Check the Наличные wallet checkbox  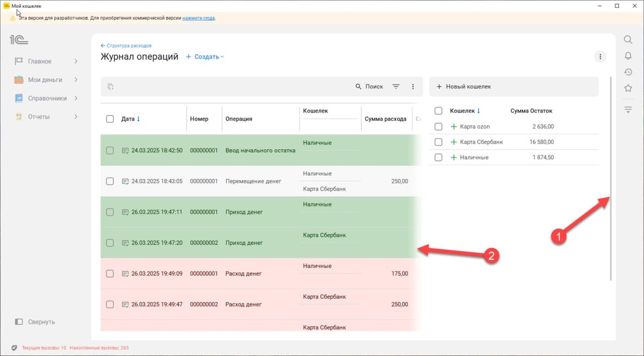438,158
